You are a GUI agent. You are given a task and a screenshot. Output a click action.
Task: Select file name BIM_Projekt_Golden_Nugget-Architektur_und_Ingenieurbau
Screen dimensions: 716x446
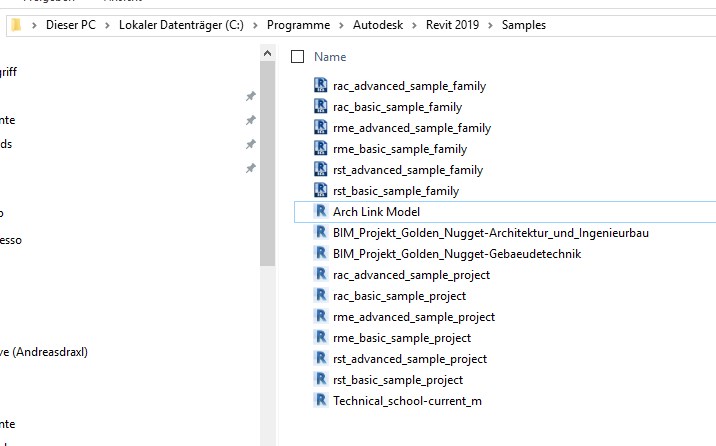pos(491,233)
